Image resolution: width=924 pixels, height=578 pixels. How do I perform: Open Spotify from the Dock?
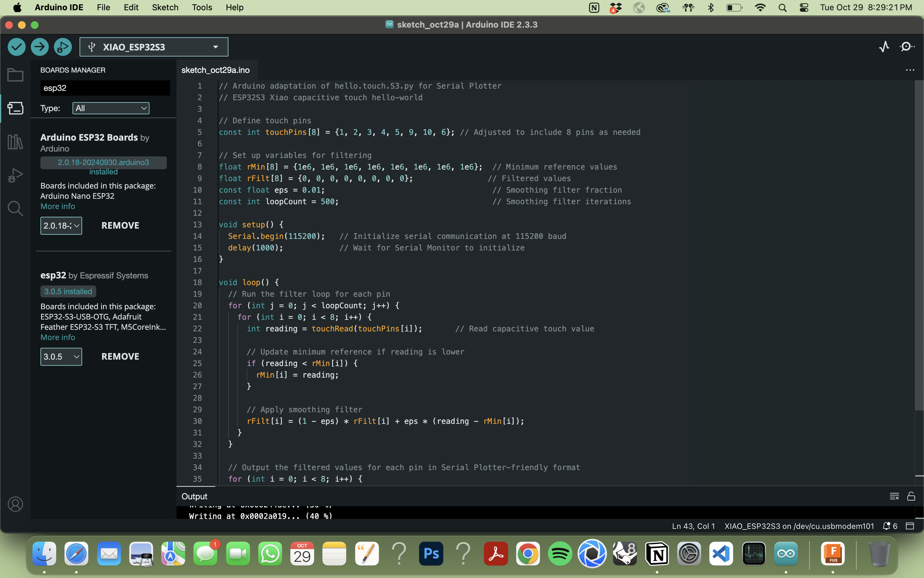point(560,554)
